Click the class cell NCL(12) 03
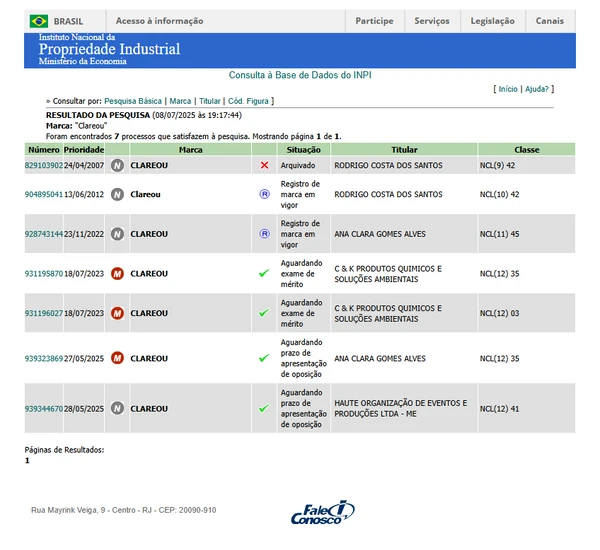Image resolution: width=600 pixels, height=550 pixels. 499,313
